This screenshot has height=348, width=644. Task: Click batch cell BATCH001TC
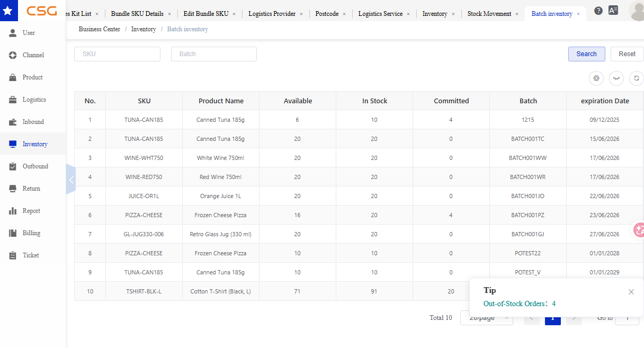(528, 139)
